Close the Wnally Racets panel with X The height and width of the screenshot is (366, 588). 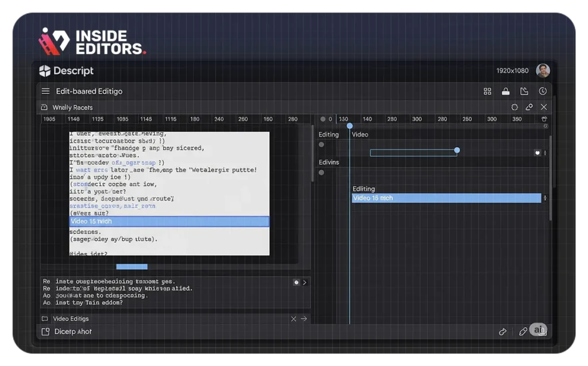click(544, 107)
